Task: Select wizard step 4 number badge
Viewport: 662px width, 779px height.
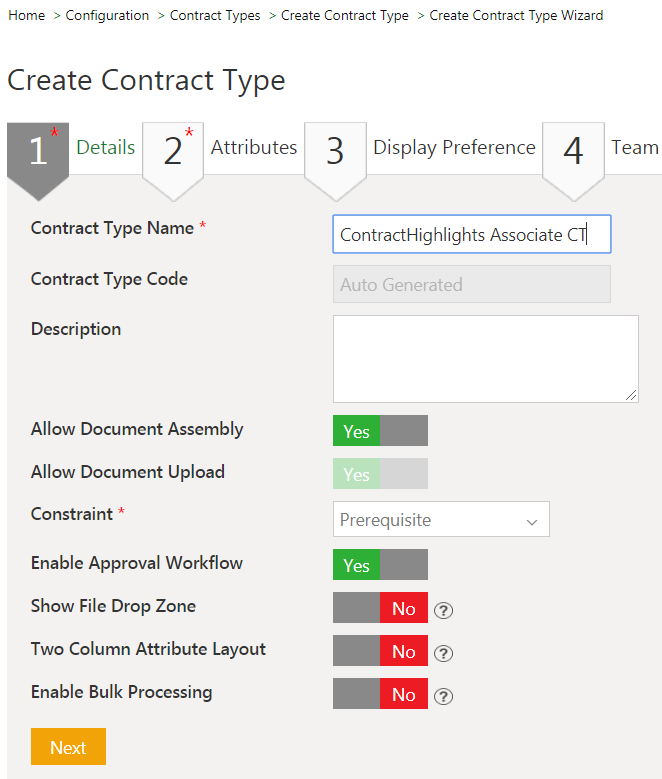Action: click(573, 151)
